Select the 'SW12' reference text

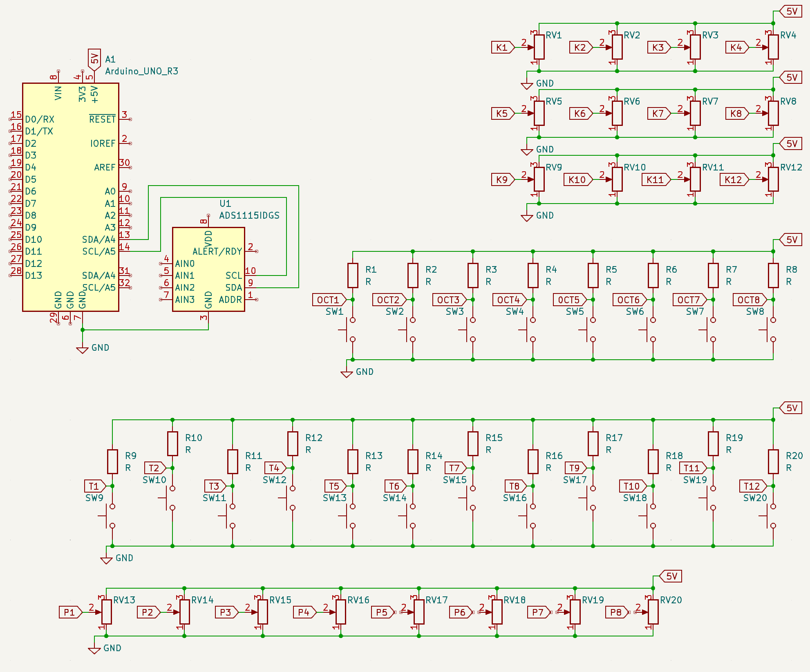click(x=275, y=480)
